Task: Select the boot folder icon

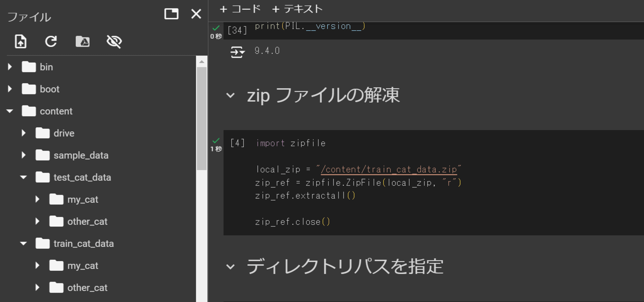Action: point(29,89)
